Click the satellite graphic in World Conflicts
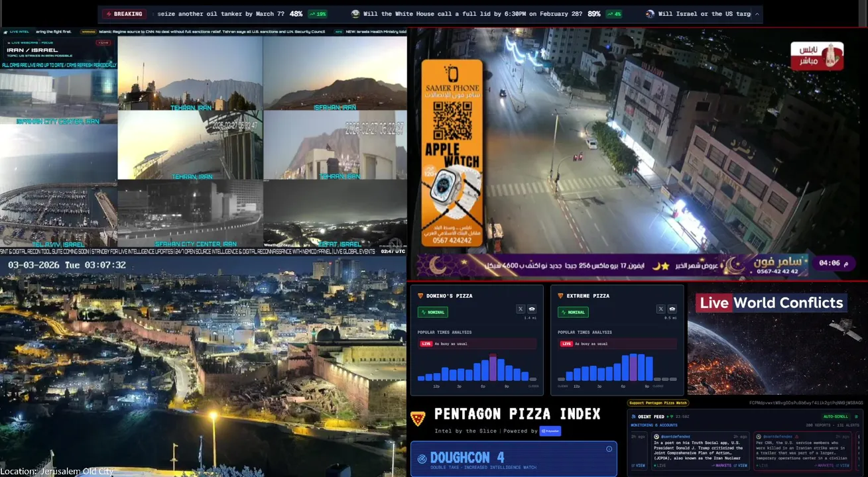The image size is (868, 477). pos(845,328)
